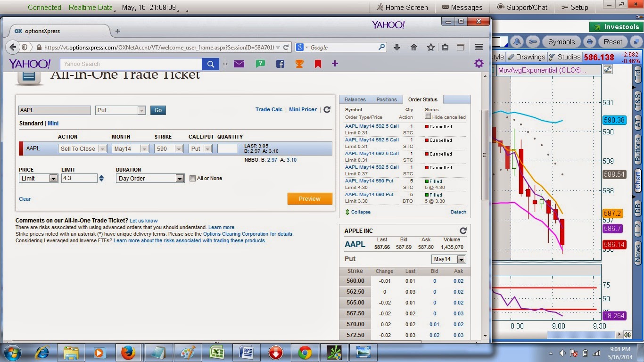This screenshot has height=362, width=644.
Task: Bookmark this page with star icon
Action: click(x=430, y=47)
